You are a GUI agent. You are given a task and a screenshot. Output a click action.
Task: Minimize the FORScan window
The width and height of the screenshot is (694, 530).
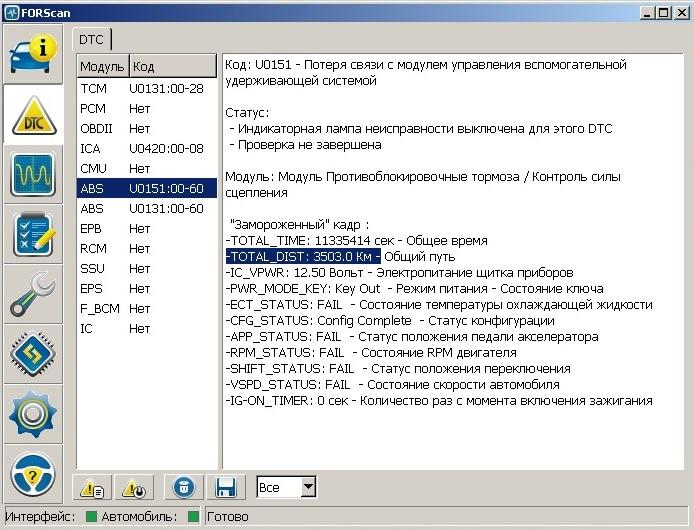click(647, 13)
